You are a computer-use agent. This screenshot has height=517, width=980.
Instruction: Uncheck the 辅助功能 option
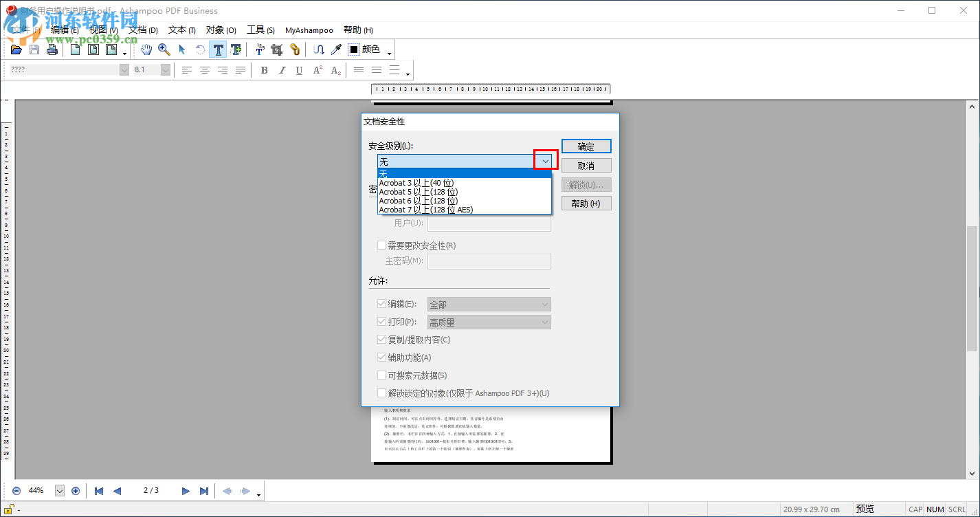pos(382,357)
